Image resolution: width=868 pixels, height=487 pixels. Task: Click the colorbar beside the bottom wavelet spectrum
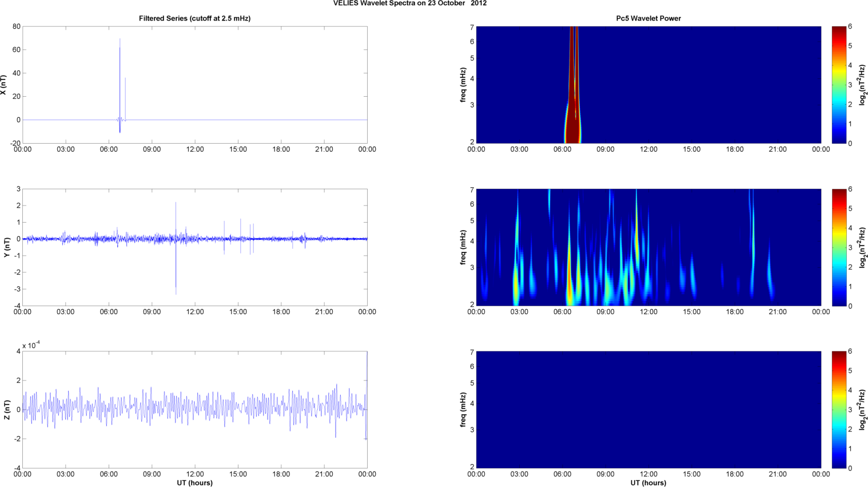(838, 410)
